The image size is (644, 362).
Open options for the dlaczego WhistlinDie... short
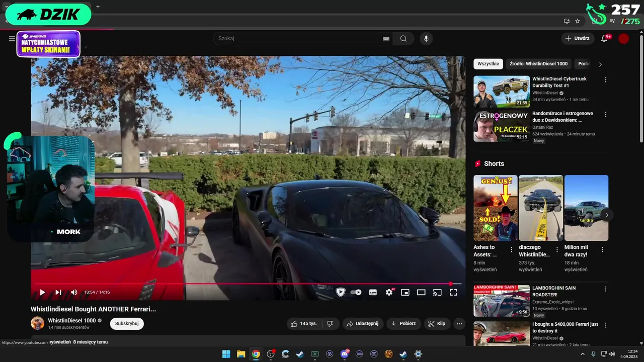click(x=557, y=249)
